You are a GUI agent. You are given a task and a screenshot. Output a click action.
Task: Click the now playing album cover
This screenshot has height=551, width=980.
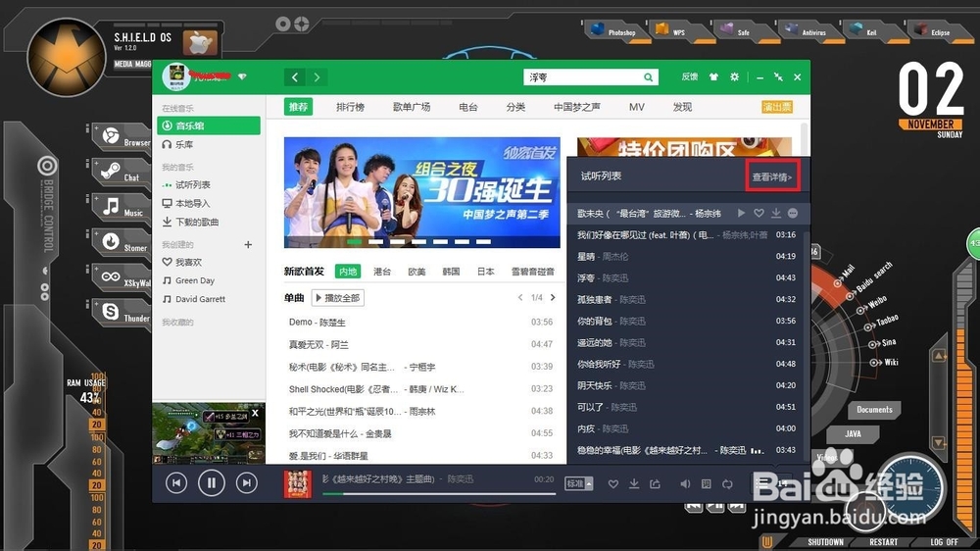tap(298, 483)
